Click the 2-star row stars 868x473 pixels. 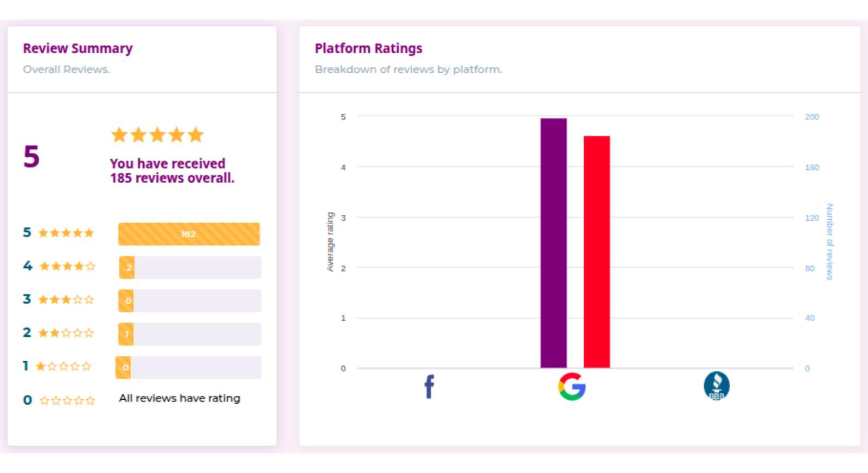(66, 333)
